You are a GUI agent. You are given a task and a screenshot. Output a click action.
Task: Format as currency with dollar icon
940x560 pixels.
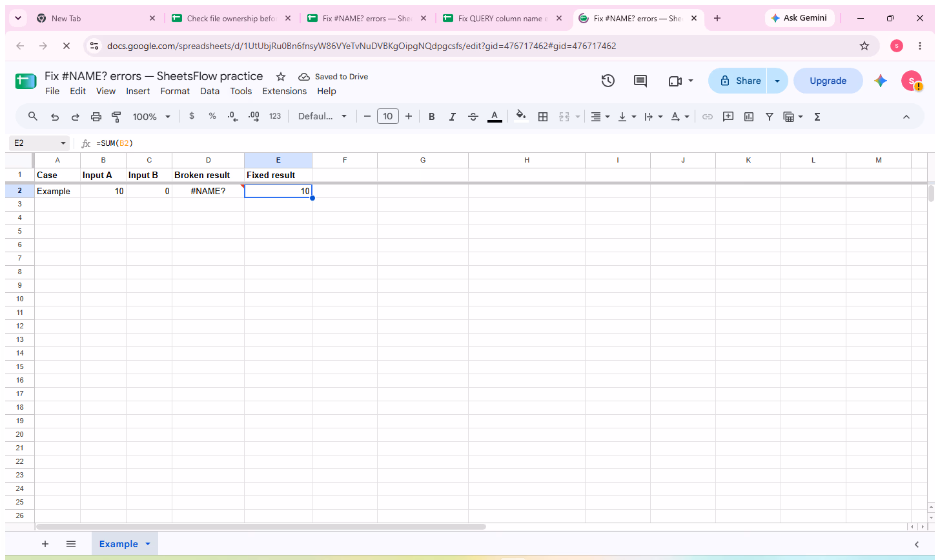click(192, 116)
